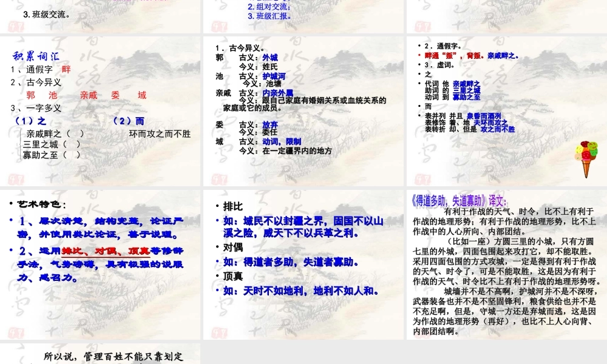Click the blue answer 放弃
Image resolution: width=607 pixels, height=364 pixels.
tap(270, 124)
